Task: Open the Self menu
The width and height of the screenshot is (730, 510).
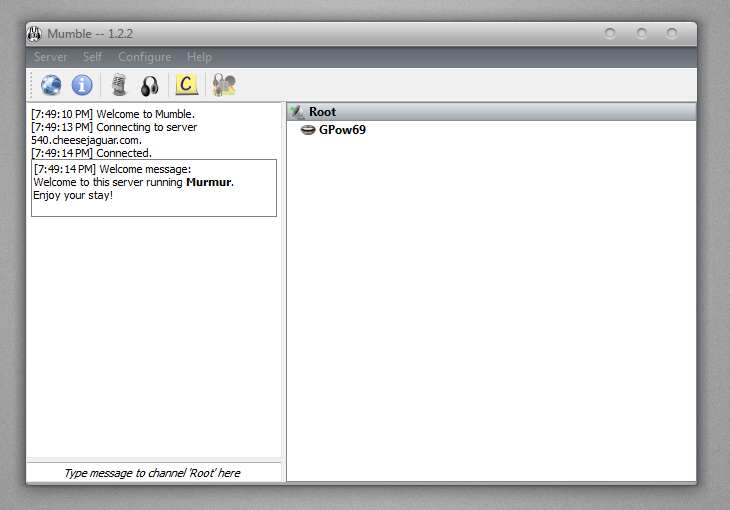Action: point(92,57)
